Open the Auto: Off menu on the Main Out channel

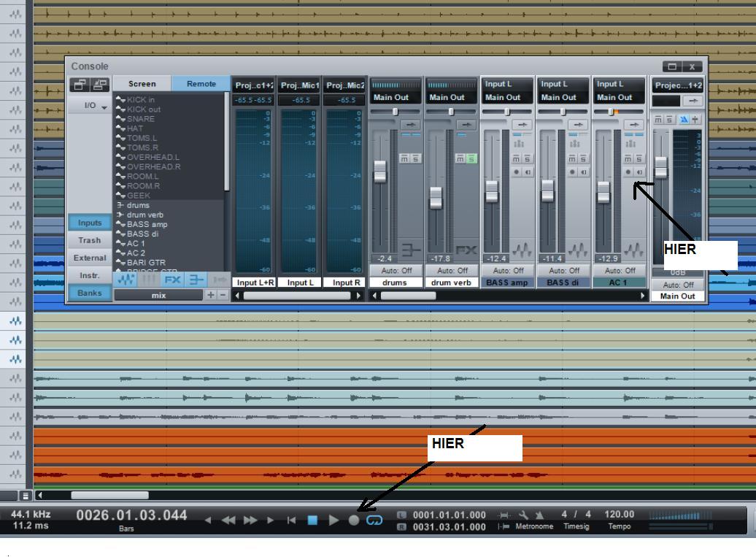click(x=678, y=285)
